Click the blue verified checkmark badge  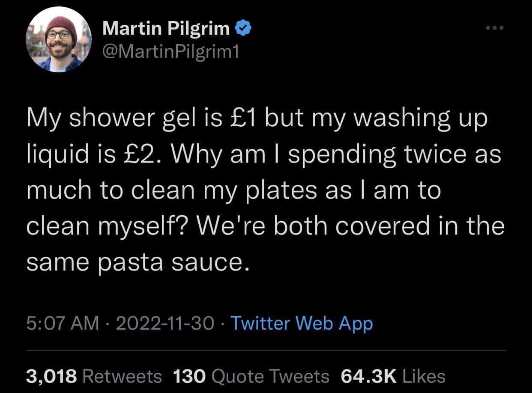click(x=242, y=29)
